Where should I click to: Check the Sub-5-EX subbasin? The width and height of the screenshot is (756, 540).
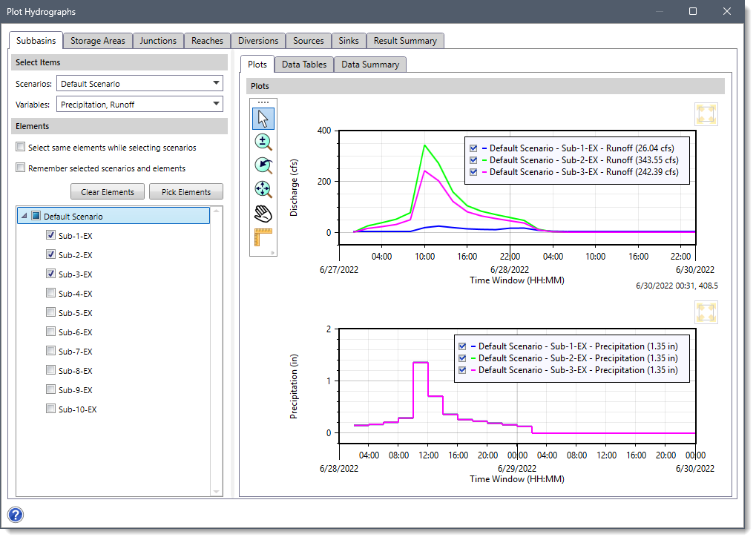pyautogui.click(x=50, y=312)
